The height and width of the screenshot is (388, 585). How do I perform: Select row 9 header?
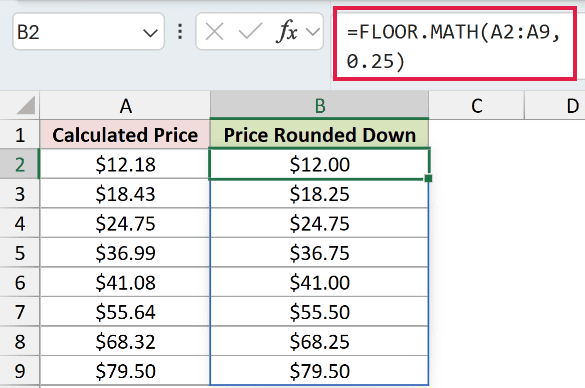tap(20, 371)
